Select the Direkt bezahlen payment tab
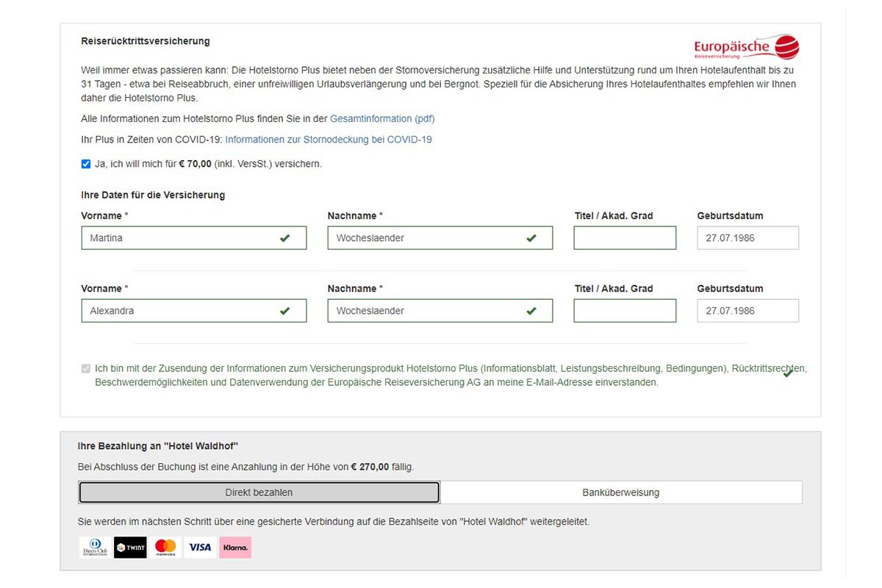 click(x=259, y=492)
